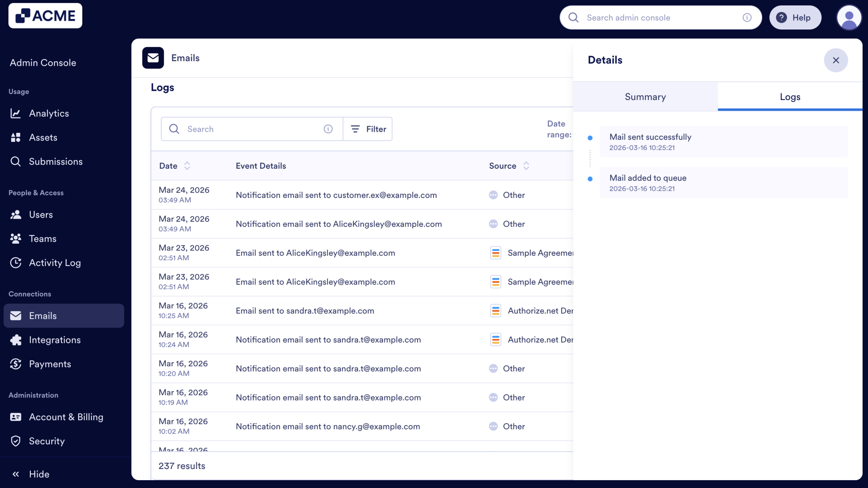This screenshot has height=488, width=868.
Task: Open the profile avatar menu
Action: 849,17
